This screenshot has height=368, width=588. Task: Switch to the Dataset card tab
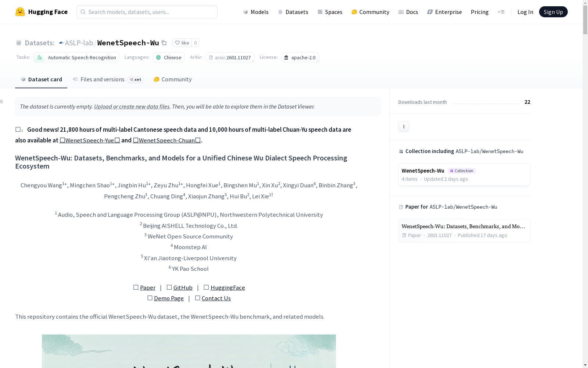coord(41,79)
